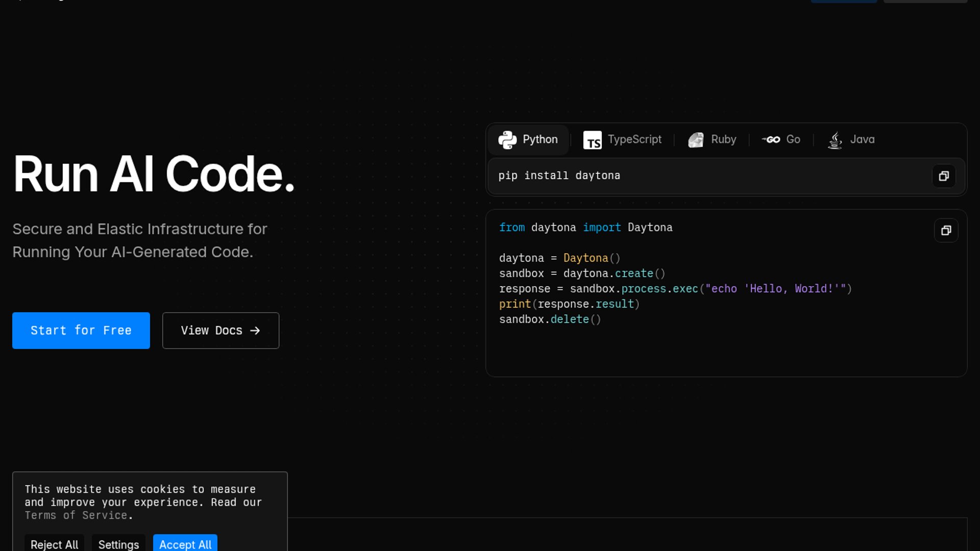The width and height of the screenshot is (980, 551).
Task: Click the "Secure and Elastic Infrastructure" subtitle
Action: coord(140,240)
